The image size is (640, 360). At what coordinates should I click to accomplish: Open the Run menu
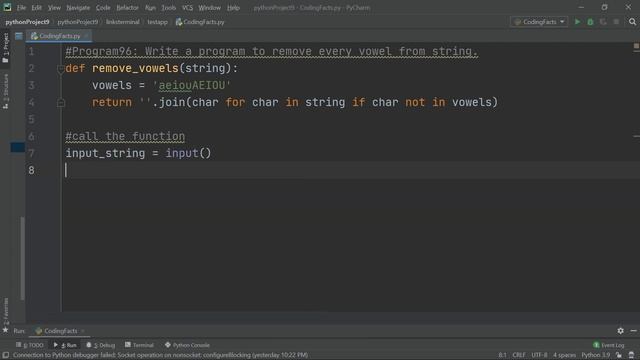coord(150,8)
